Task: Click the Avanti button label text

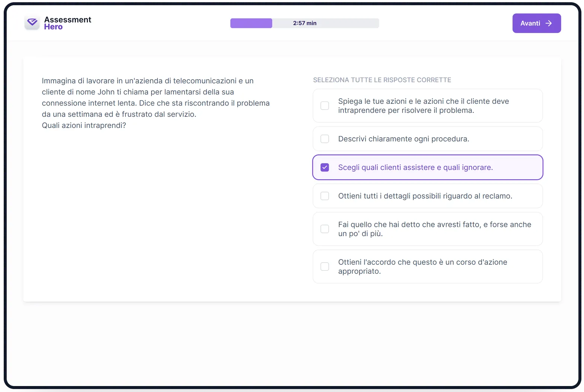Action: point(530,23)
